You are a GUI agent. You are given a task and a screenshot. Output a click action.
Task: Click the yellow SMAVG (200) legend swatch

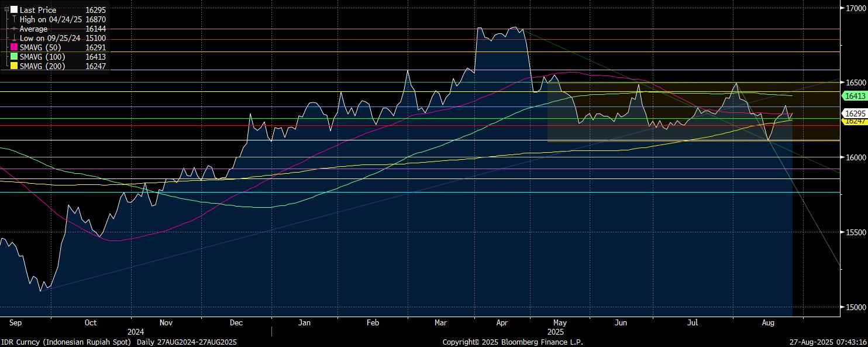coord(14,66)
